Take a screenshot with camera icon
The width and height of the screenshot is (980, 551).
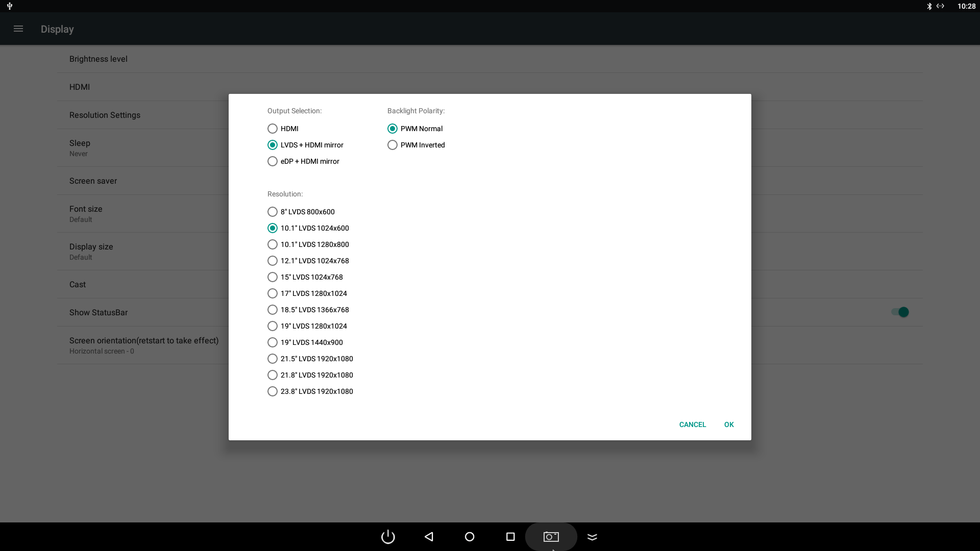pos(551,537)
